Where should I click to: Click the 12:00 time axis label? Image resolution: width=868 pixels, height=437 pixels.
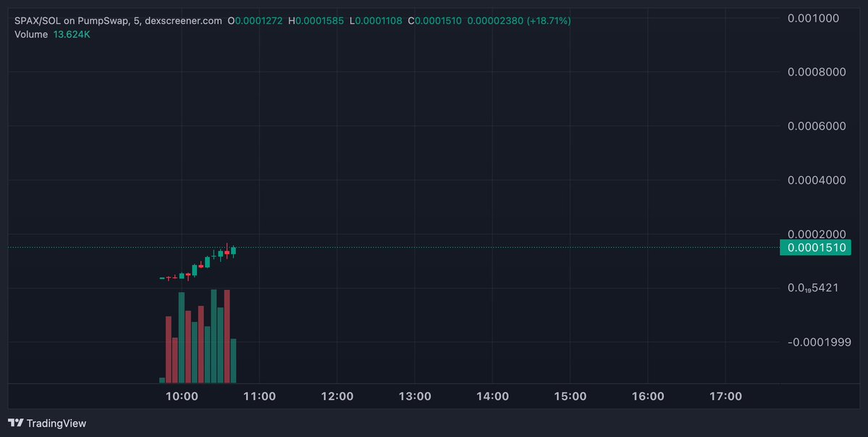(337, 396)
